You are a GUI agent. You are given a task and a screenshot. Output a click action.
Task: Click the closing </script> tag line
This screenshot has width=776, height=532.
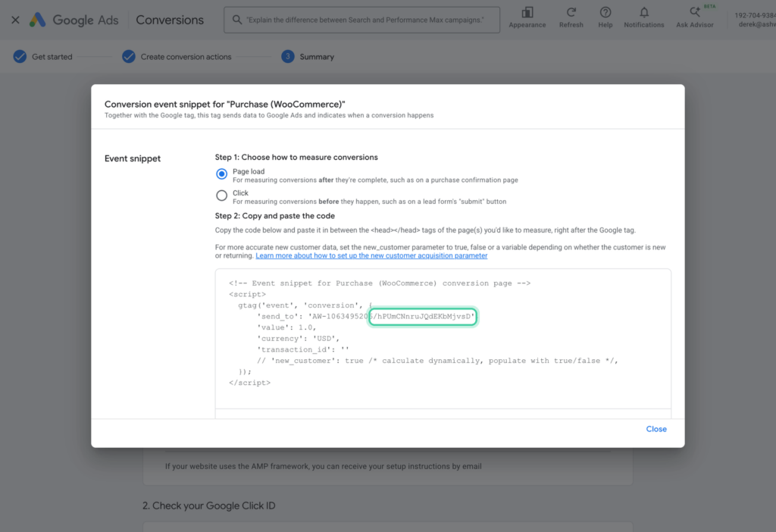249,383
